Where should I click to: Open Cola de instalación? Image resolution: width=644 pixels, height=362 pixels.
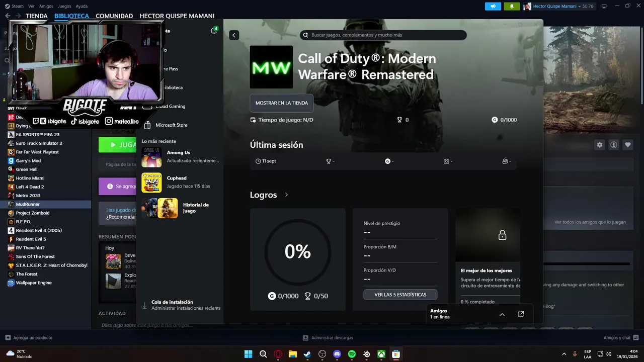[181, 305]
